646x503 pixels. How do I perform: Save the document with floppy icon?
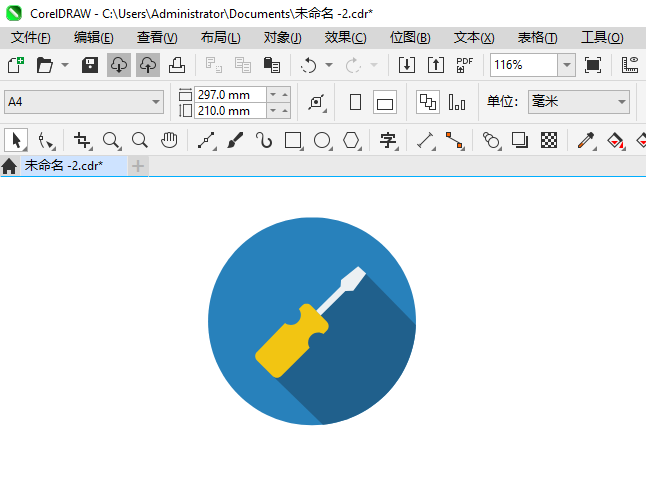coord(90,65)
